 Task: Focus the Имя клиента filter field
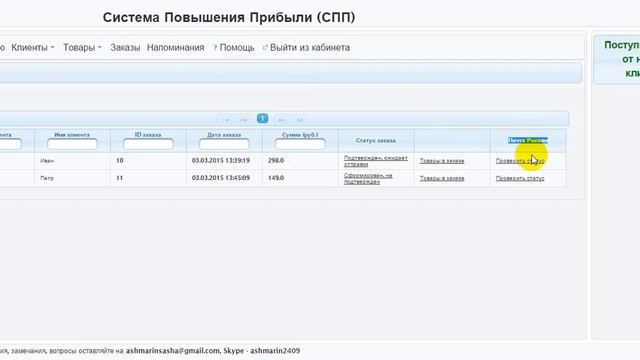72,144
